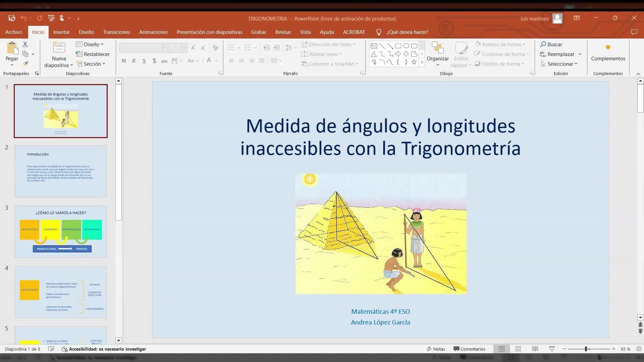
Task: Click the zoom slider handle
Action: (586, 349)
